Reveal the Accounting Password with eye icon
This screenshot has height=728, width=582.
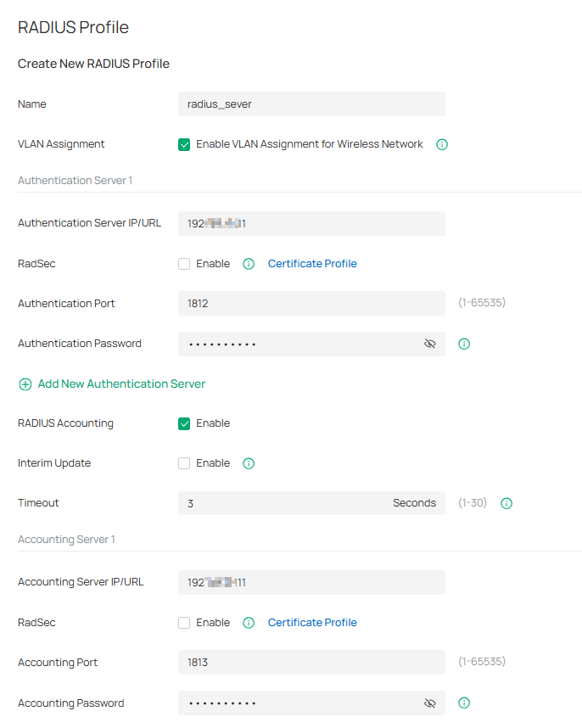tap(429, 703)
